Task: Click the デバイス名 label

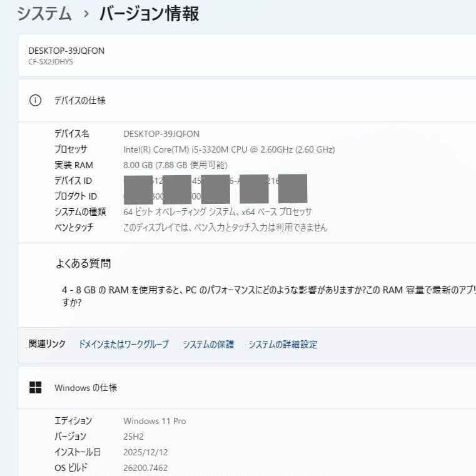Action: click(72, 133)
